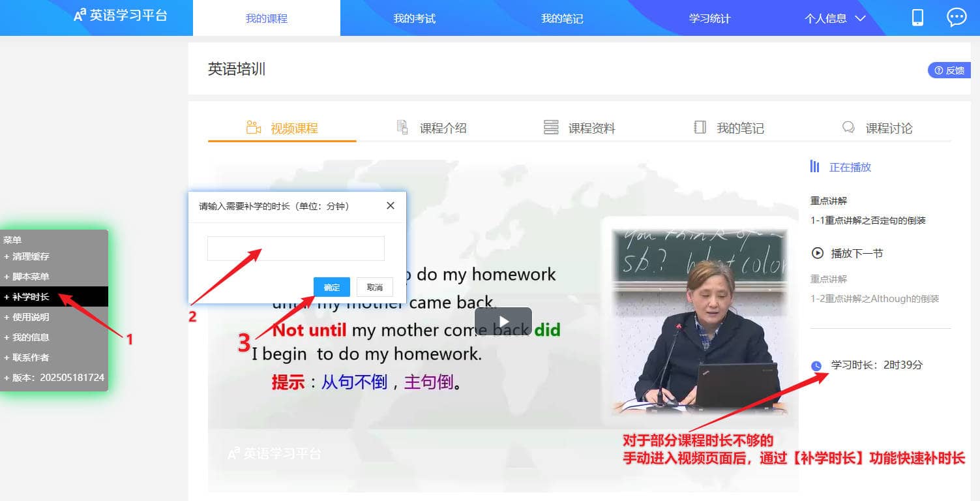Click the video play button overlay
The image size is (980, 501).
503,322
